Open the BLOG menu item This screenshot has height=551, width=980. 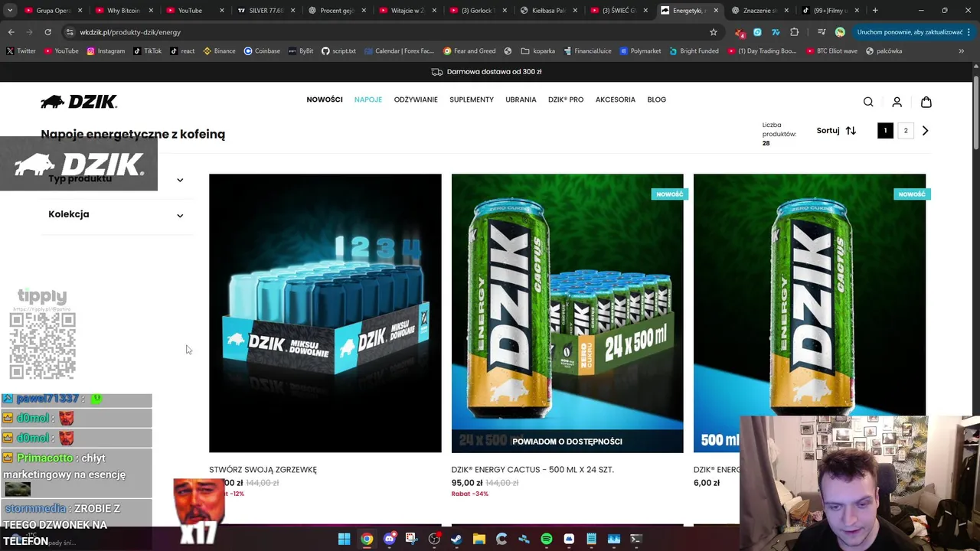point(657,99)
